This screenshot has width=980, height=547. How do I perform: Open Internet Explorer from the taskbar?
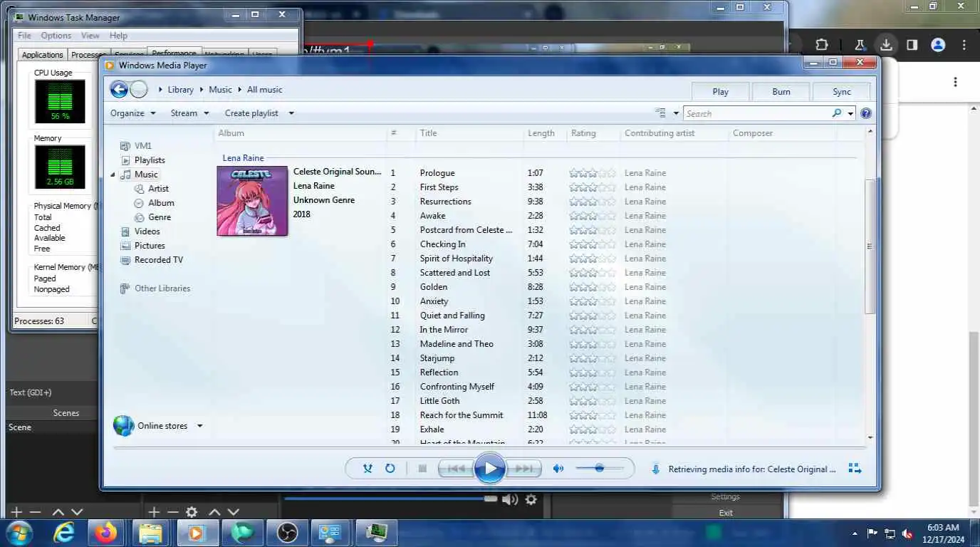tap(64, 533)
